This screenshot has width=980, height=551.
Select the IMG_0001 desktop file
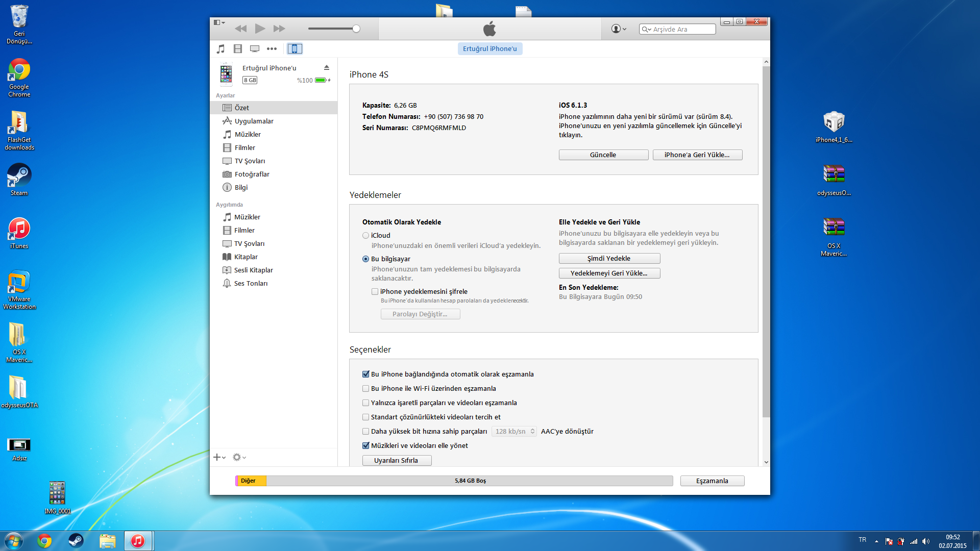[x=57, y=497]
